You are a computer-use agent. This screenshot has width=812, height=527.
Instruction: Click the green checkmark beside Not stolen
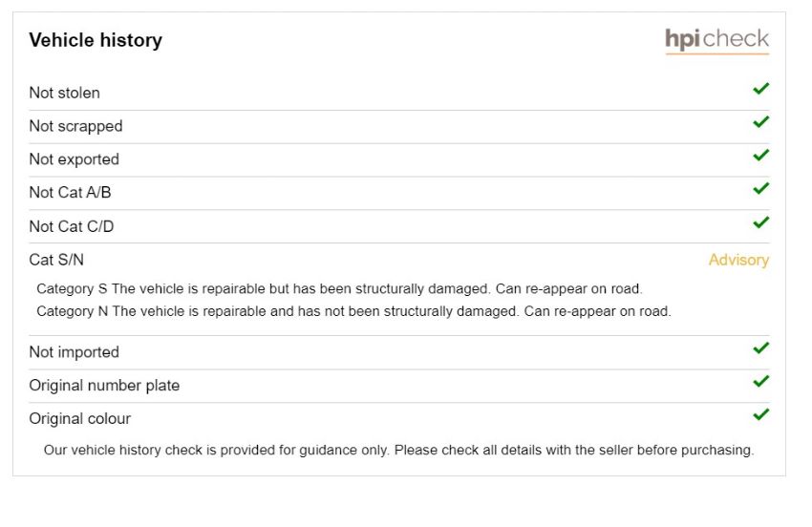pos(760,89)
